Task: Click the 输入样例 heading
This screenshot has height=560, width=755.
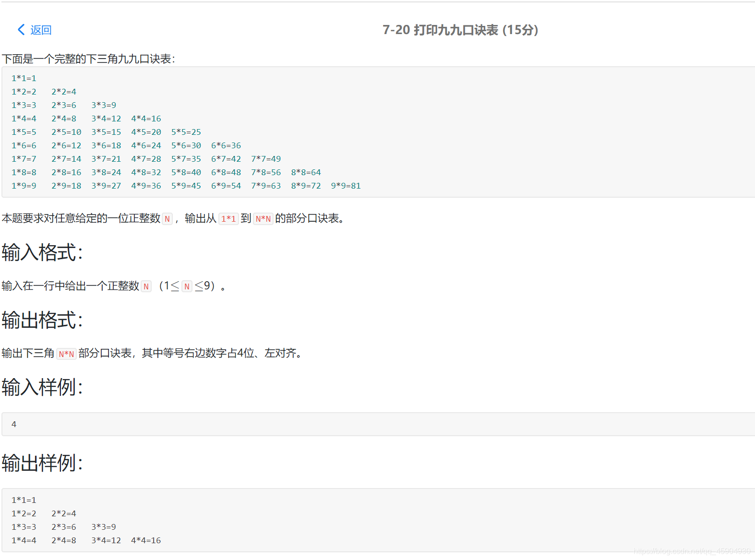Action: 42,387
